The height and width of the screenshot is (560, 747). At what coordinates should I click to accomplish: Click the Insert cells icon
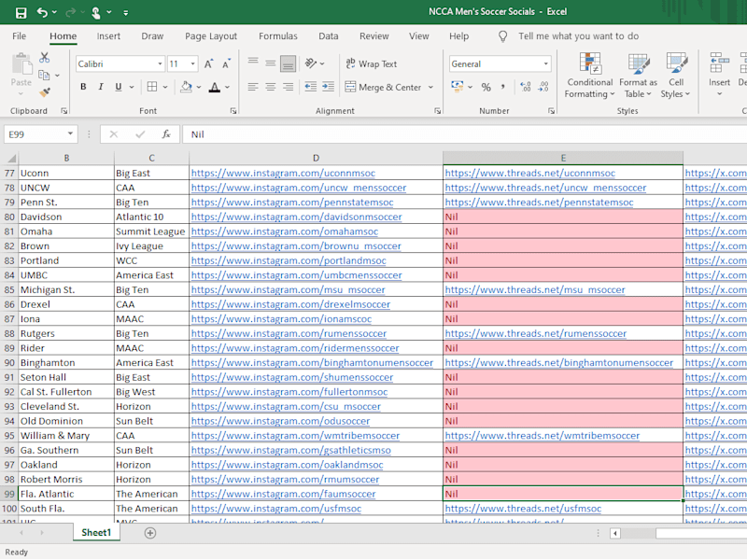719,63
